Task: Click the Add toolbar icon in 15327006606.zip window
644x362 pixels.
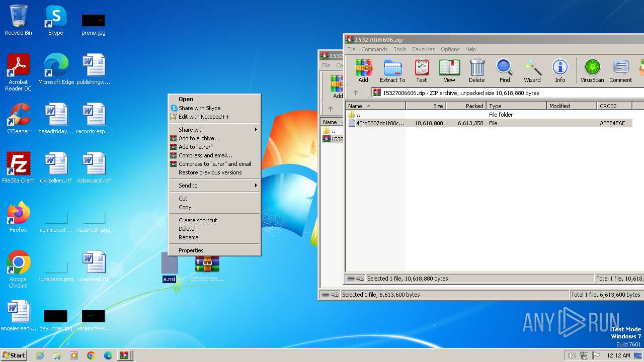Action: (x=363, y=70)
